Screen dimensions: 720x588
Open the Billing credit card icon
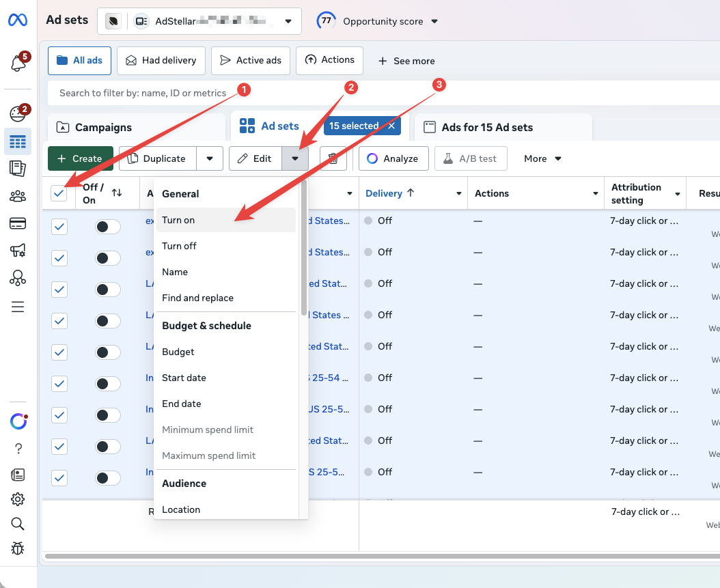[x=18, y=223]
